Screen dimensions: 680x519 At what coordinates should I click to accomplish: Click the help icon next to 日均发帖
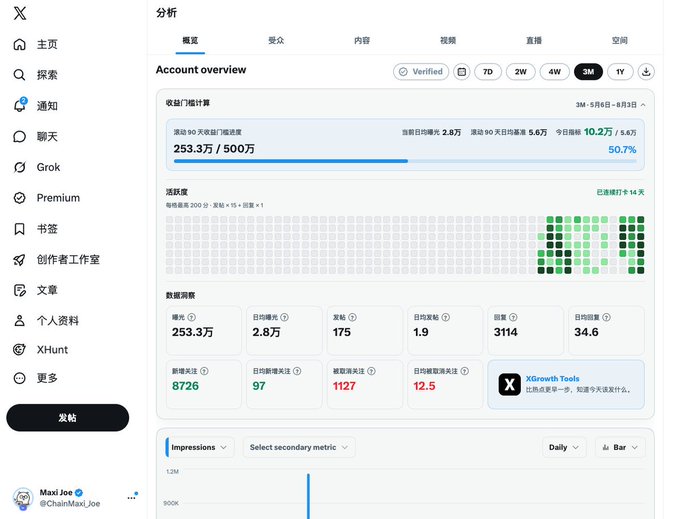(x=445, y=317)
